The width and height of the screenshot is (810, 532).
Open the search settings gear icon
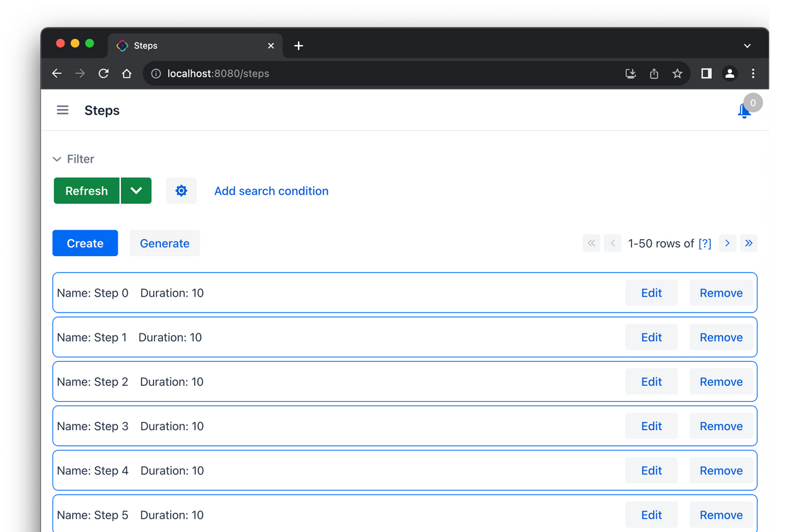[181, 190]
